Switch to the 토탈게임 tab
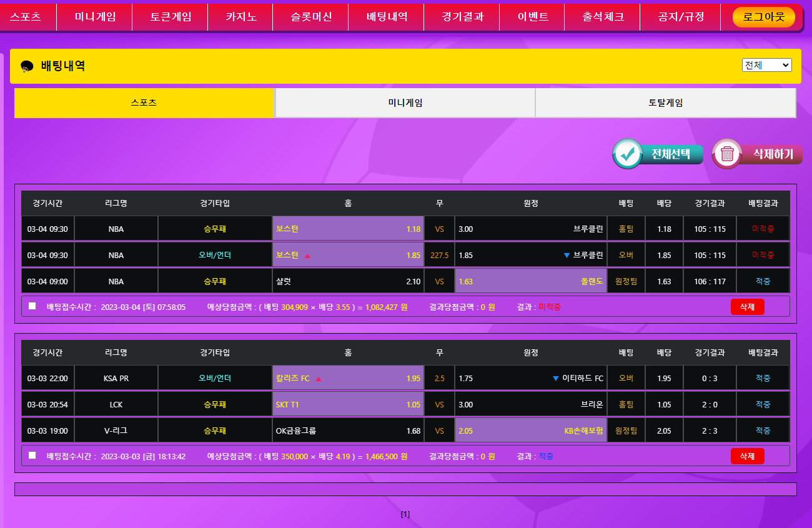Viewport: 812px width, 528px height. tap(665, 103)
